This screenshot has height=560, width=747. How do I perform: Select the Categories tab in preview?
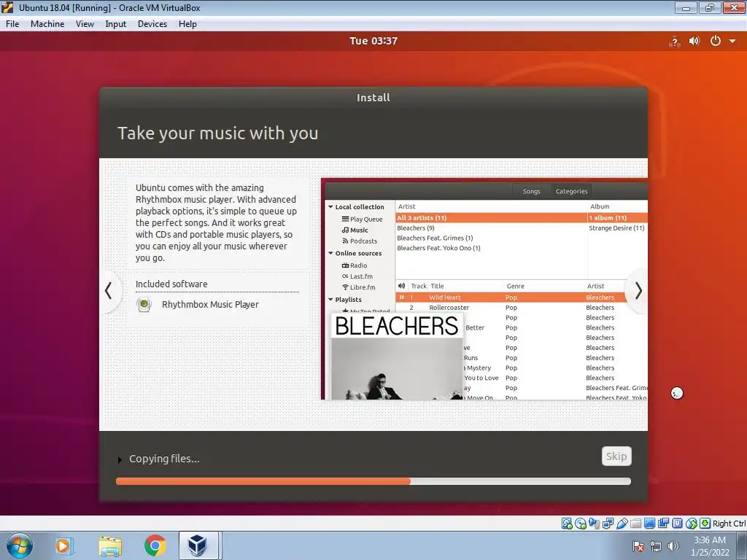(571, 191)
